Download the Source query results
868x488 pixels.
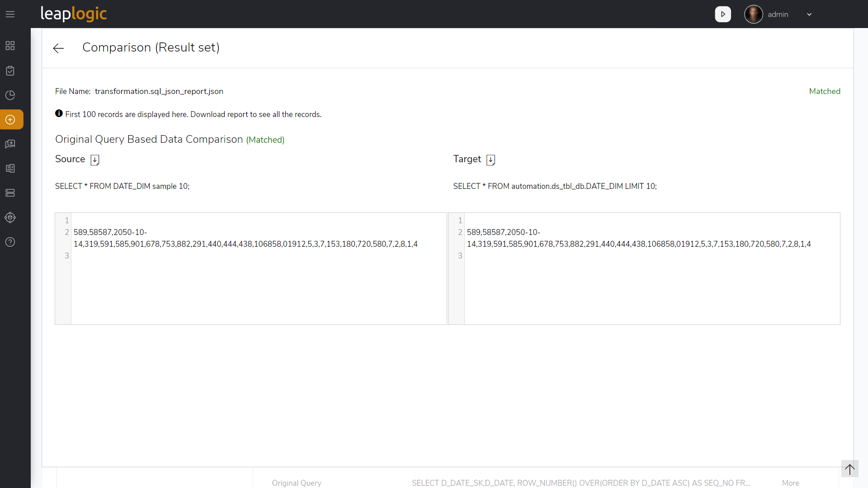point(94,160)
